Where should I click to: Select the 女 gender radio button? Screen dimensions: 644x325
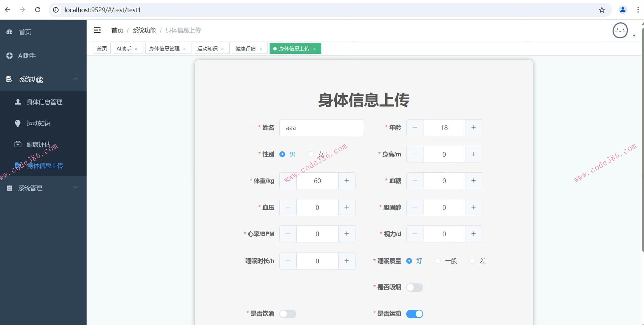tap(311, 154)
